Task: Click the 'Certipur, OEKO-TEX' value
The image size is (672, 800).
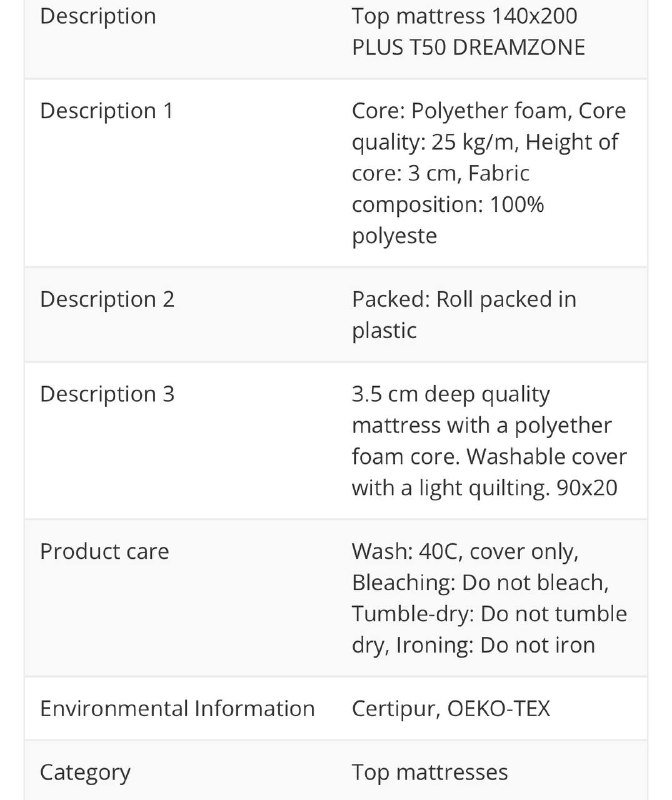Action: (450, 709)
